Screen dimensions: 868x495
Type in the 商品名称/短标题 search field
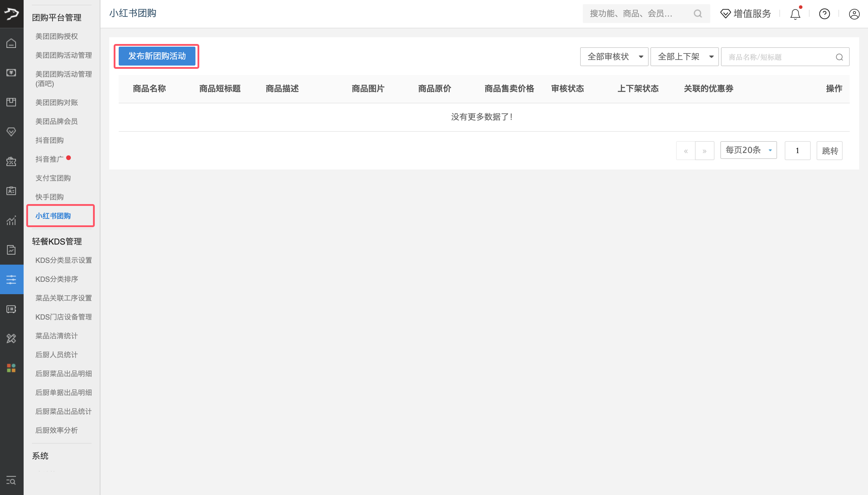coord(778,56)
